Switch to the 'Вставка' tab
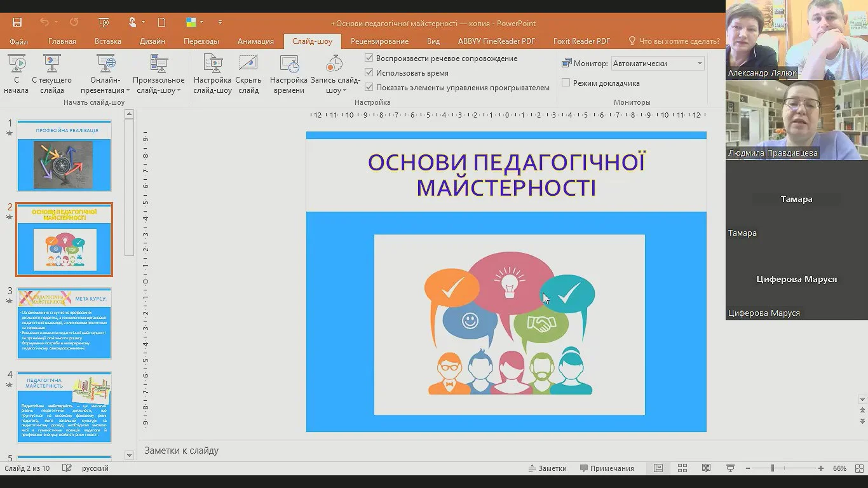 108,41
